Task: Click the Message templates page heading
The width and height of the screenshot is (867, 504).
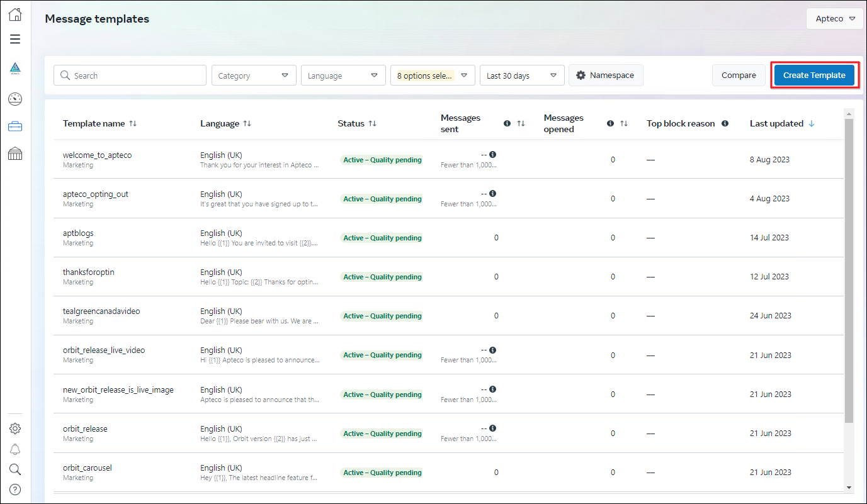Action: pyautogui.click(x=97, y=19)
